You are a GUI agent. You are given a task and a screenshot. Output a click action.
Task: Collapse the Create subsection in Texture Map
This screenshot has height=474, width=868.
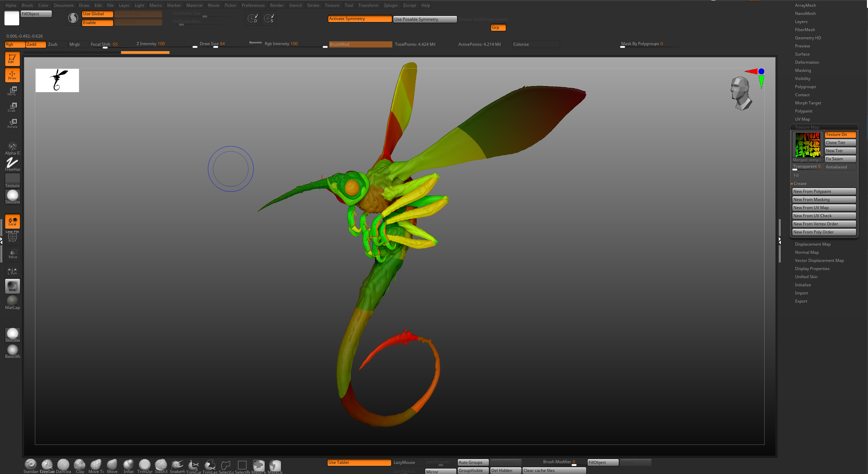click(x=800, y=184)
